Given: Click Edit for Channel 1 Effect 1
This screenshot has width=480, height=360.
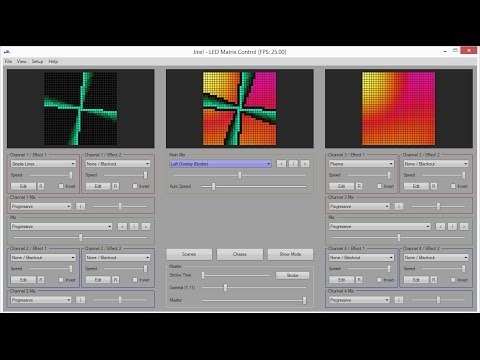Looking at the screenshot, I should pyautogui.click(x=23, y=186).
